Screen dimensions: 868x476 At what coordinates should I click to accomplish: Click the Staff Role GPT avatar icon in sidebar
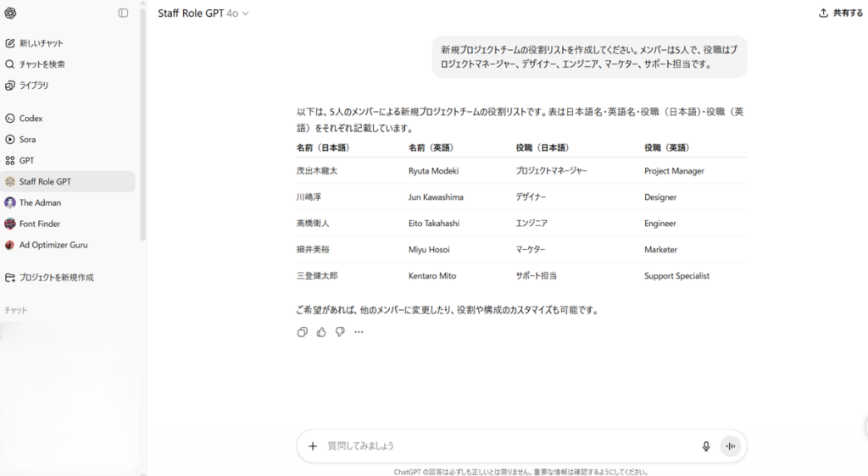[x=10, y=181]
